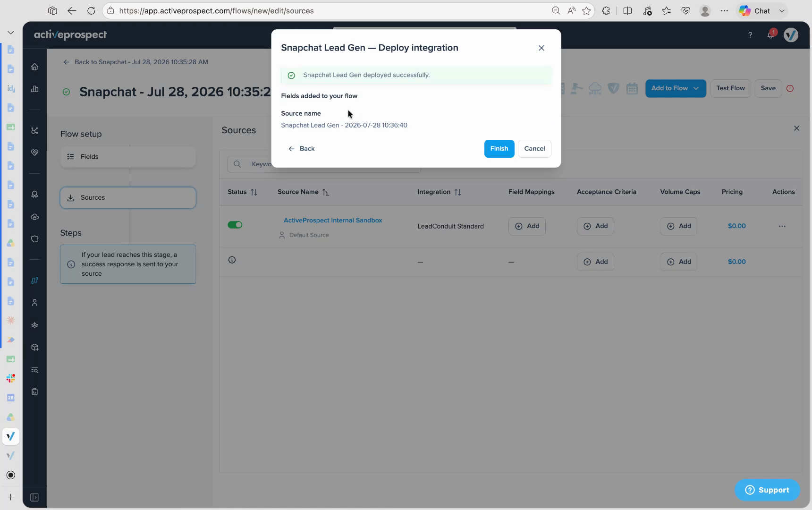Add a new tab with plus icon
Screen dimensions: 812x510
11,497
